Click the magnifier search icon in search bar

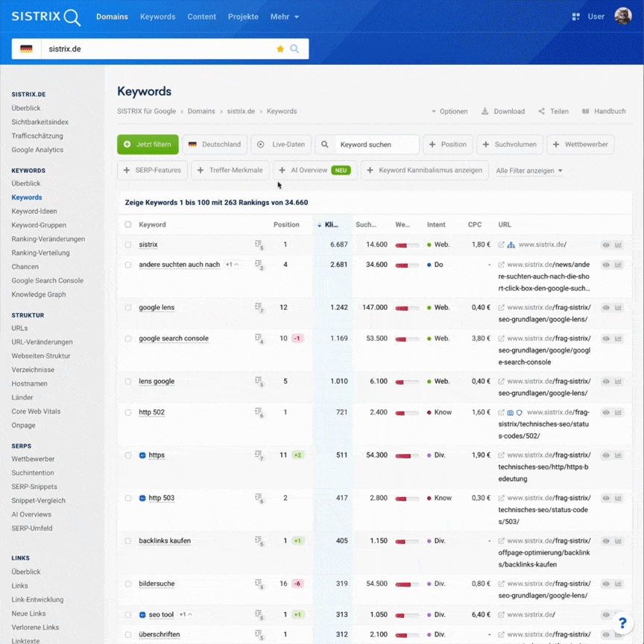[x=294, y=49]
